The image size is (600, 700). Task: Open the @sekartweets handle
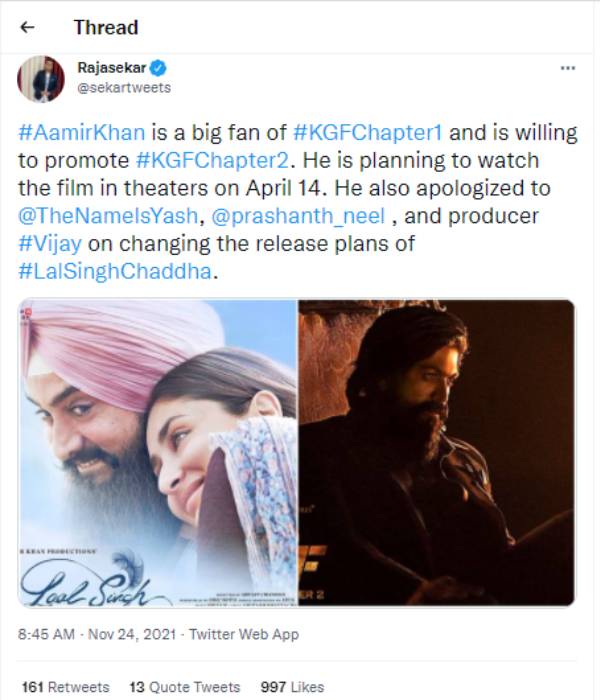124,88
